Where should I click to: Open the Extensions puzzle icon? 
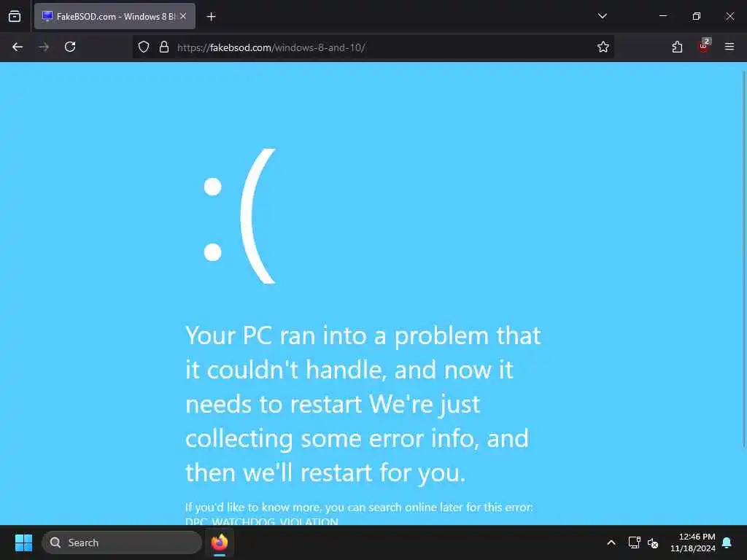[x=677, y=47]
